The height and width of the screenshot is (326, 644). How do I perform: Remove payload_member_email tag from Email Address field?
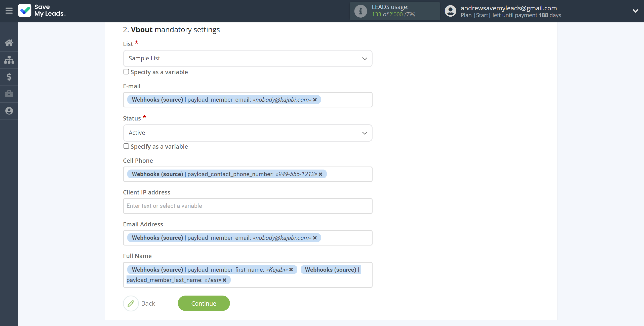point(315,238)
